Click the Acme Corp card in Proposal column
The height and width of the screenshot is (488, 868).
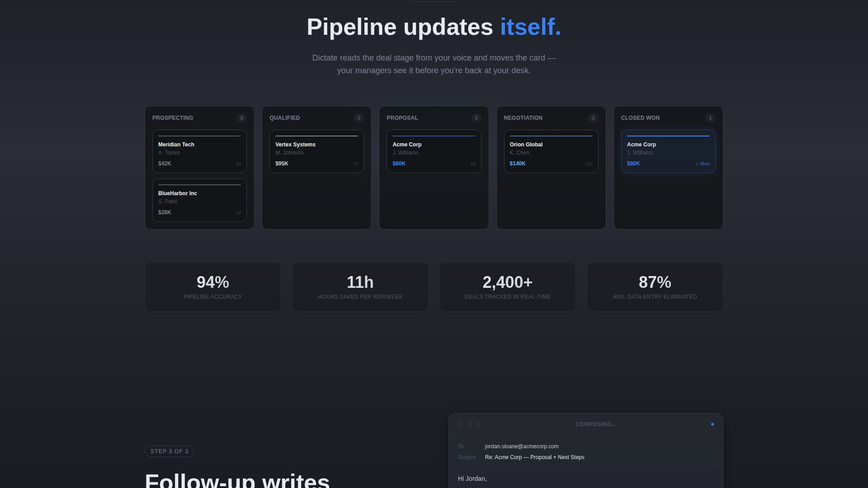tap(434, 151)
